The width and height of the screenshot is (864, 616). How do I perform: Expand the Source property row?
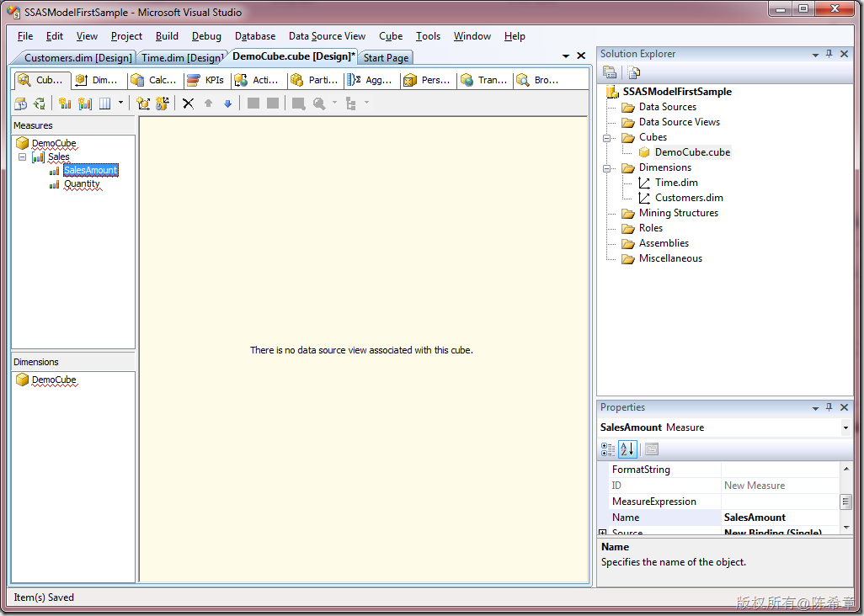(x=603, y=533)
